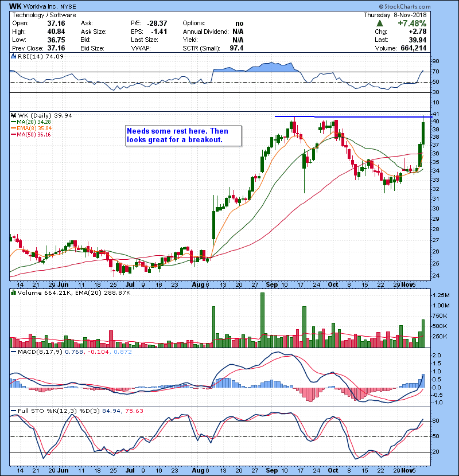Click the green up-triangle next to +7.48%
This screenshot has height=476, width=459.
379,24
